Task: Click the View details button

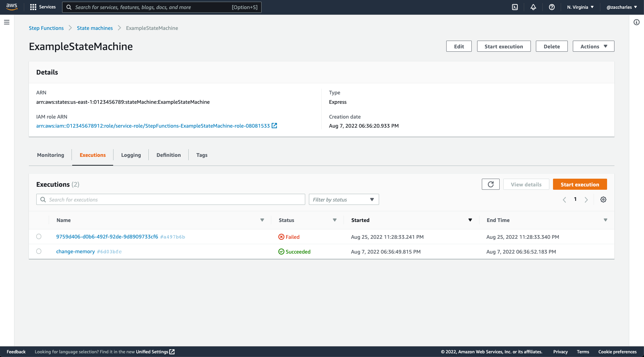Action: click(526, 184)
